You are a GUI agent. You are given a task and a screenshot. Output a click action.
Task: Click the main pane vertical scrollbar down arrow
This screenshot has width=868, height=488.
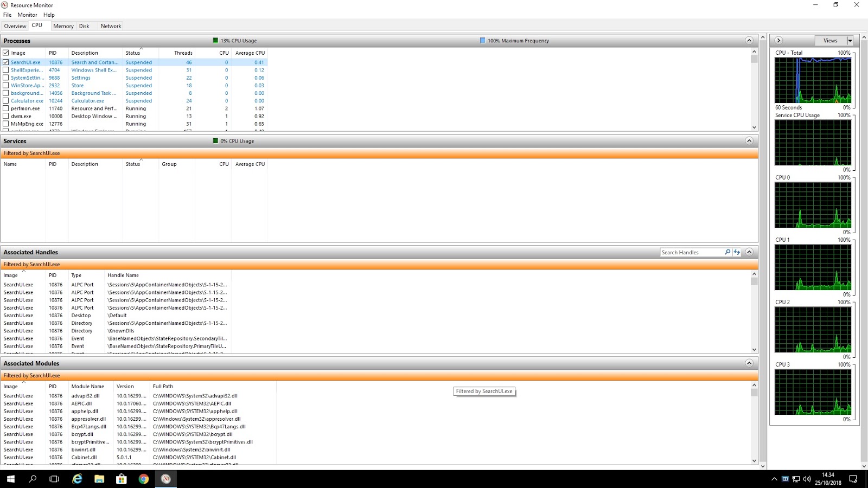[763, 466]
